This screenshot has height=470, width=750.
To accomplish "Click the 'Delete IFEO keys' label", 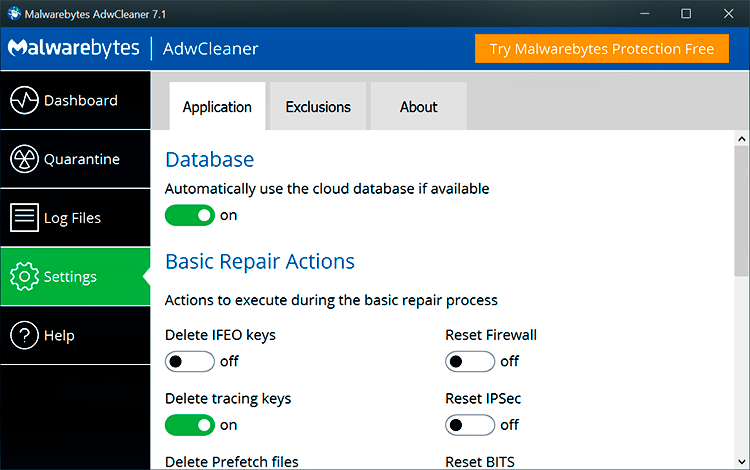I will (x=220, y=335).
